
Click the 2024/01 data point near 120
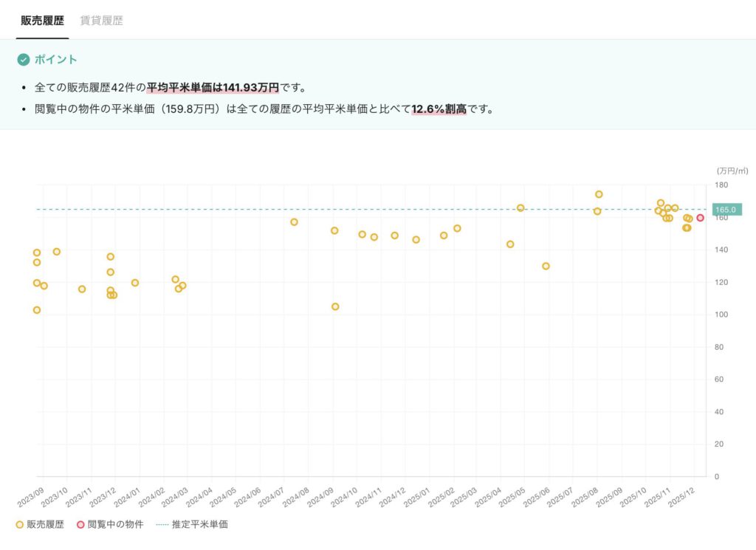(x=135, y=283)
